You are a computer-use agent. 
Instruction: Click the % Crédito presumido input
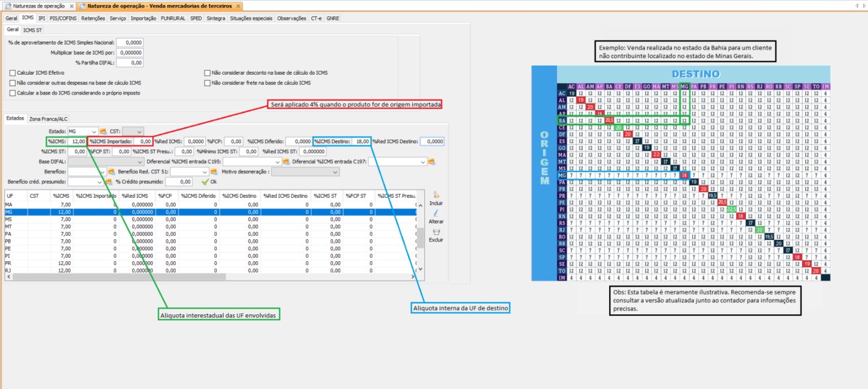click(178, 182)
